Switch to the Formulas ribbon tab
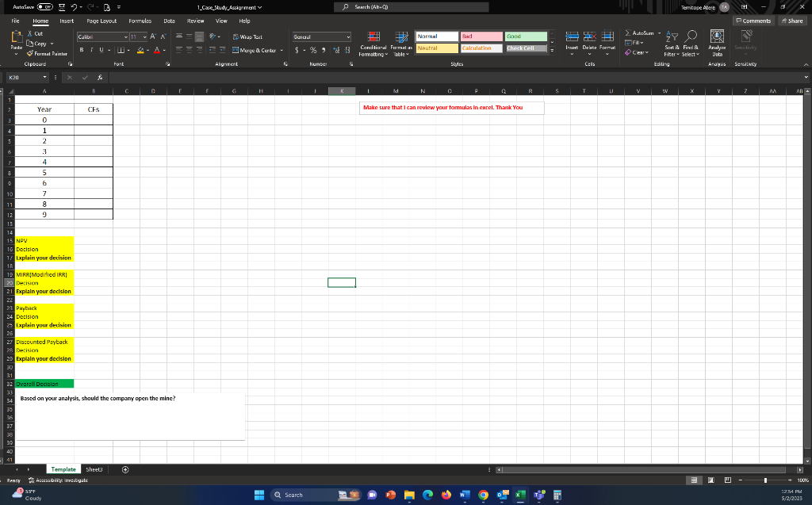This screenshot has height=505, width=812. (139, 21)
